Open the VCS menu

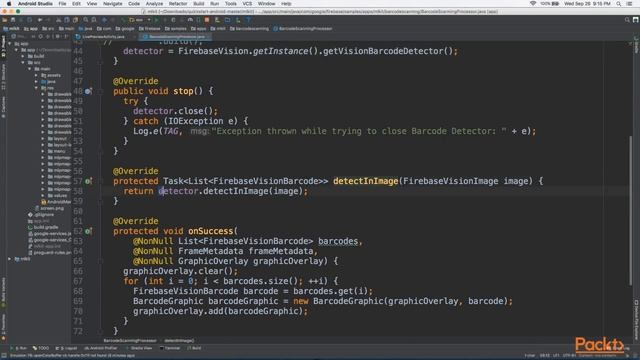point(247,4)
